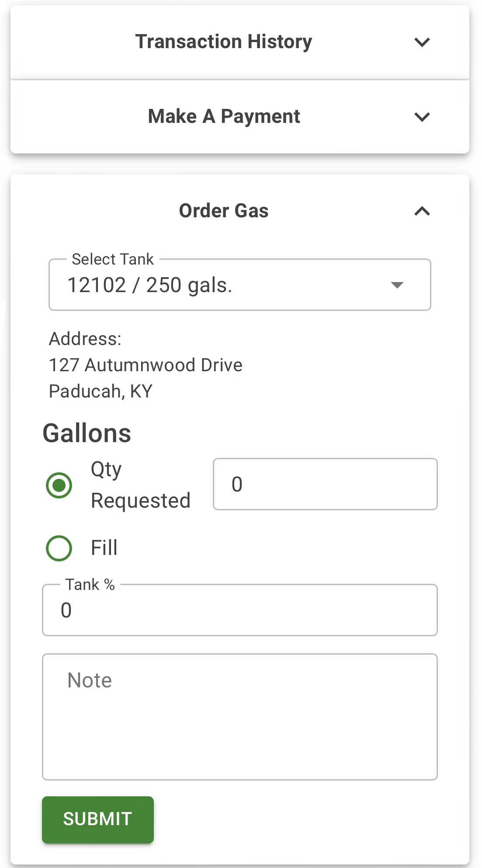Focus the quantity requested number field

(x=325, y=484)
